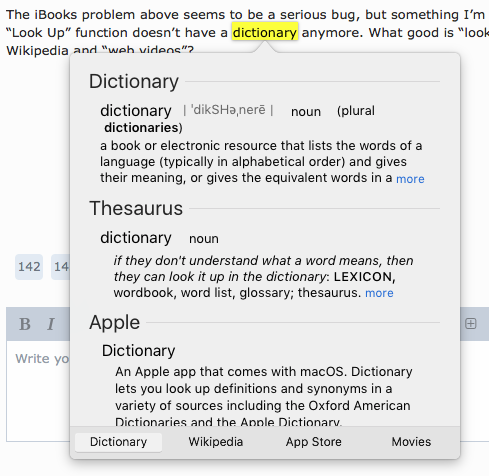Click the partially hidden page button beside 142
This screenshot has height=476, width=489.
[x=60, y=267]
